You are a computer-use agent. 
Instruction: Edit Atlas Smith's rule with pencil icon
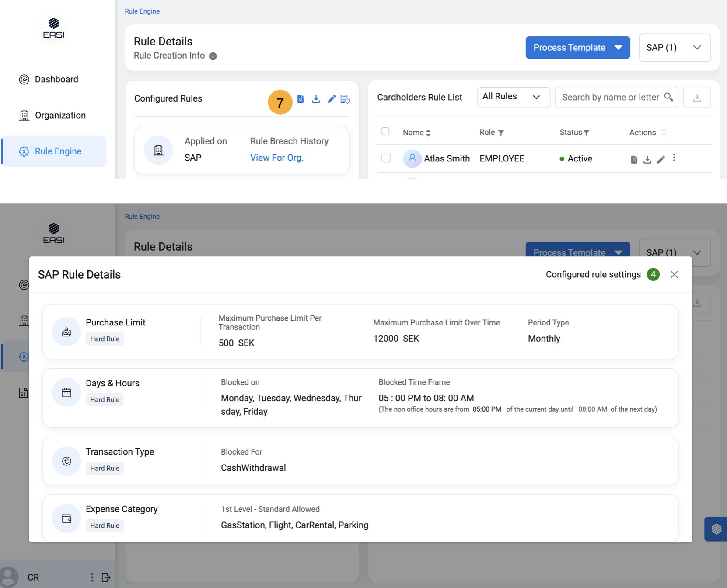point(661,160)
